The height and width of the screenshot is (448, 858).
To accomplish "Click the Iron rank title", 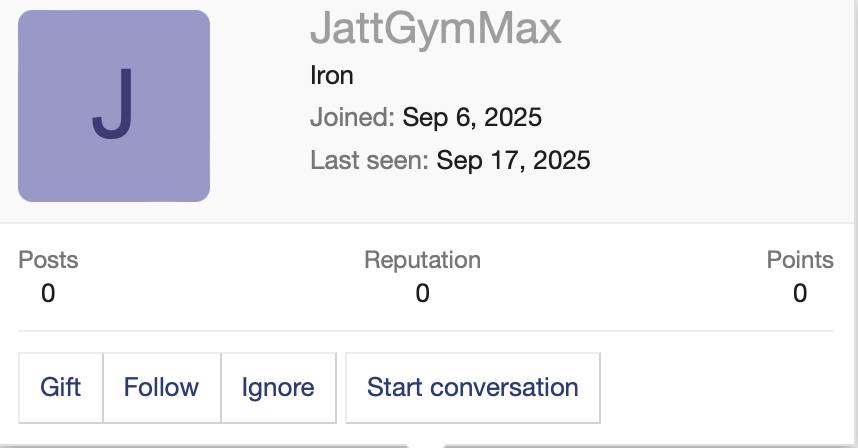I will 332,76.
